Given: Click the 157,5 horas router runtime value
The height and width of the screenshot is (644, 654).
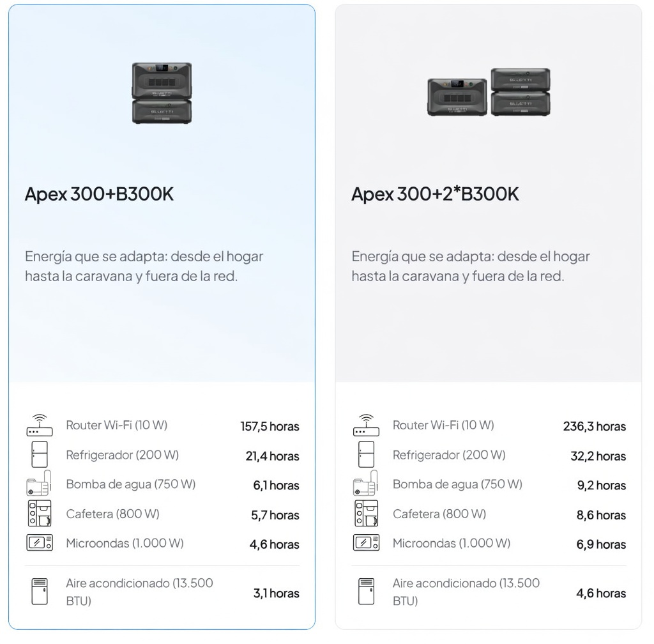Looking at the screenshot, I should [270, 427].
